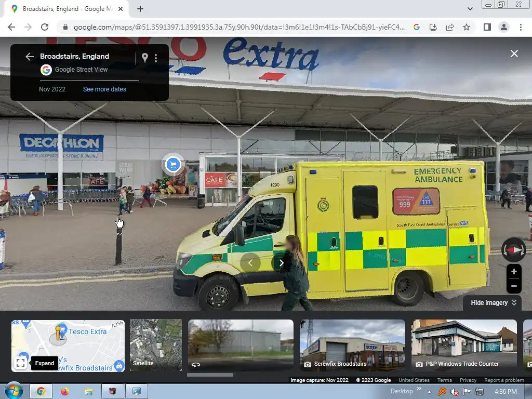Open the United States region link
The height and width of the screenshot is (399, 532).
pos(414,380)
